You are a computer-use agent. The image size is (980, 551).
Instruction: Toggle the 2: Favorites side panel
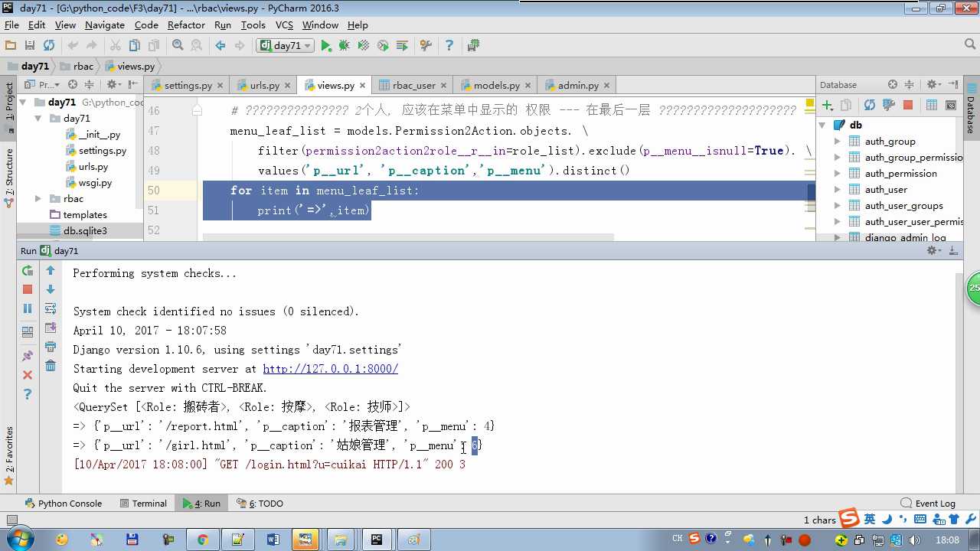[x=9, y=455]
